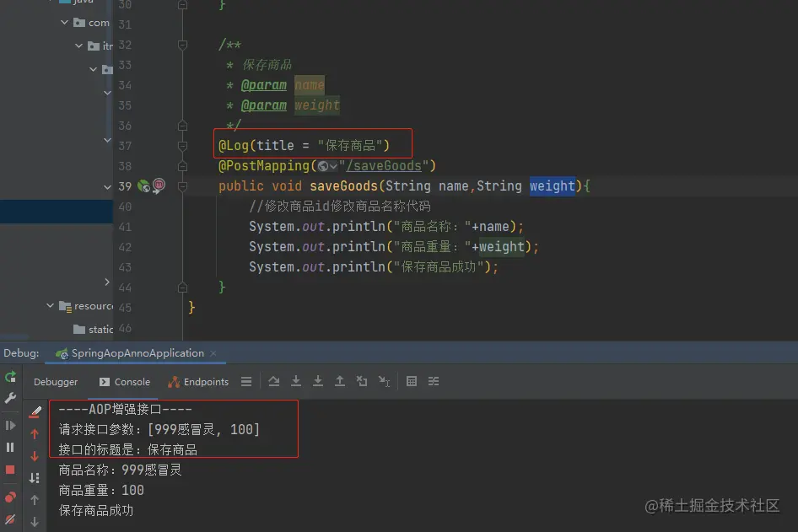This screenshot has width=798, height=532.
Task: Click the fold end marker on line 44
Action: click(183, 287)
